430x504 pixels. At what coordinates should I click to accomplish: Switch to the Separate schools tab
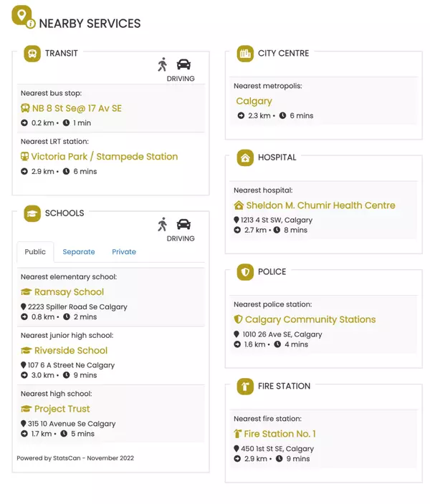[79, 252]
